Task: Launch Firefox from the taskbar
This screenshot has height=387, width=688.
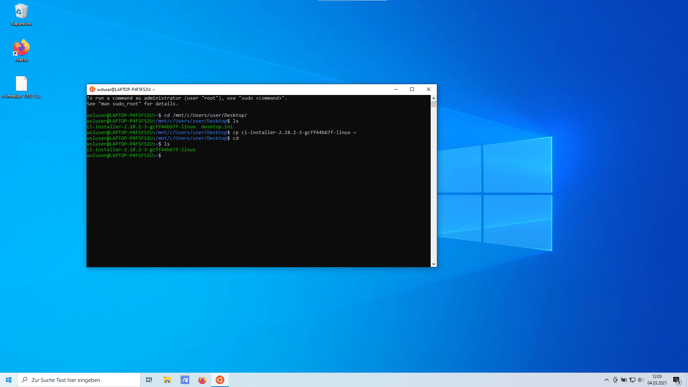Action: click(202, 380)
